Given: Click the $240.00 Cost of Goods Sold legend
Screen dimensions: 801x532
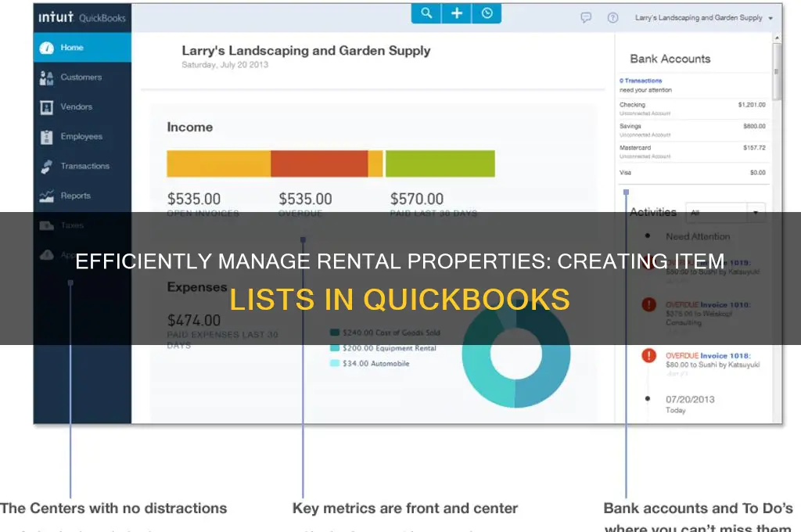Looking at the screenshot, I should click(x=385, y=332).
